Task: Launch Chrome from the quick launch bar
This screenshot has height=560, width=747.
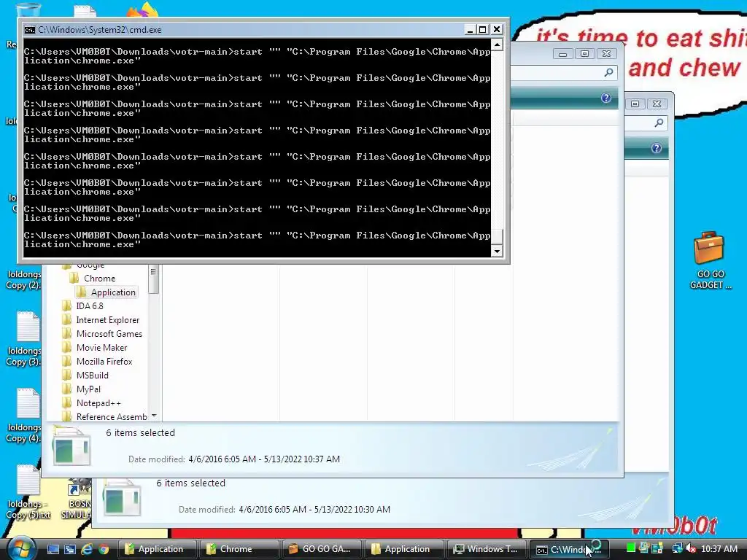Action: (x=104, y=550)
